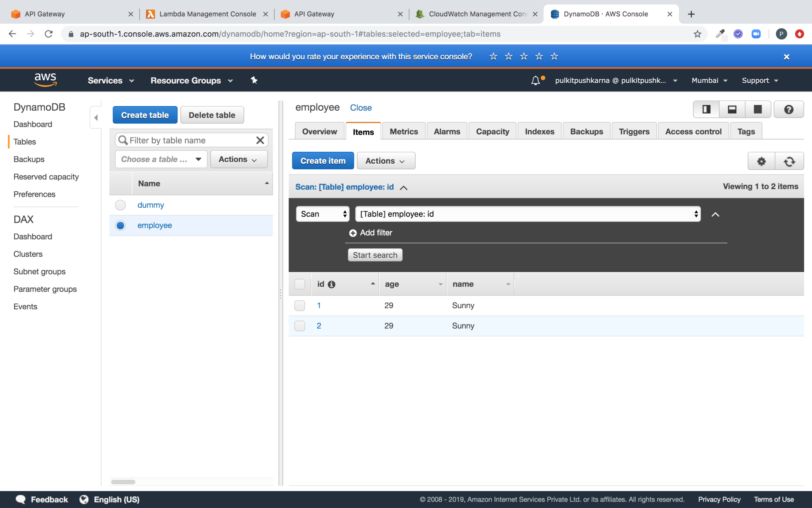
Task: Rate the console five stars
Action: (x=554, y=56)
